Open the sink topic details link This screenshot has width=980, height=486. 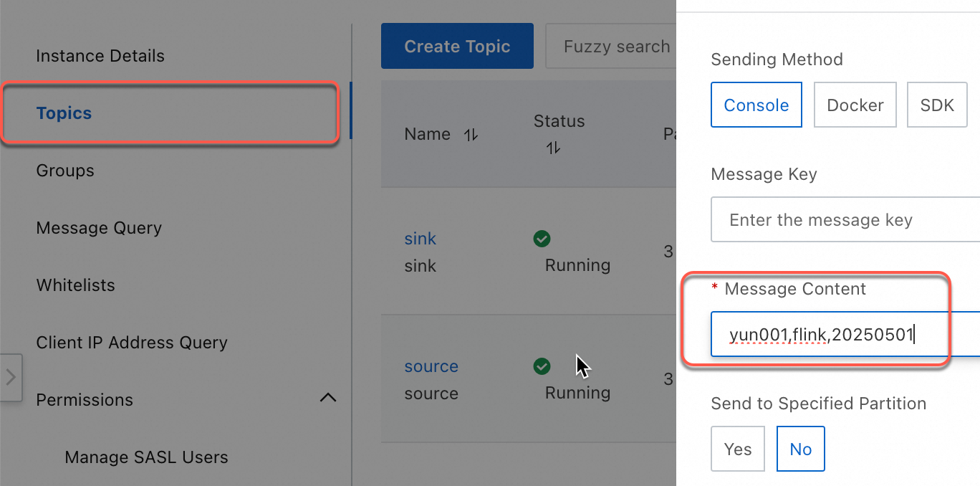(420, 238)
